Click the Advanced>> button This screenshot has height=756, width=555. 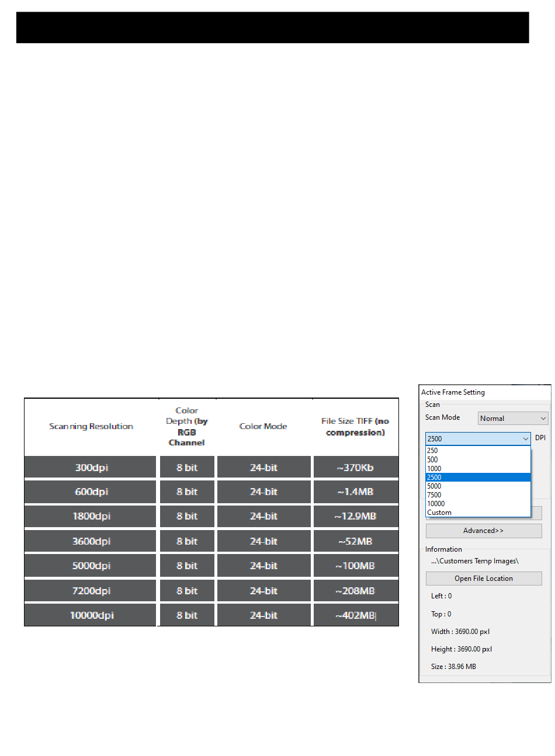[484, 531]
